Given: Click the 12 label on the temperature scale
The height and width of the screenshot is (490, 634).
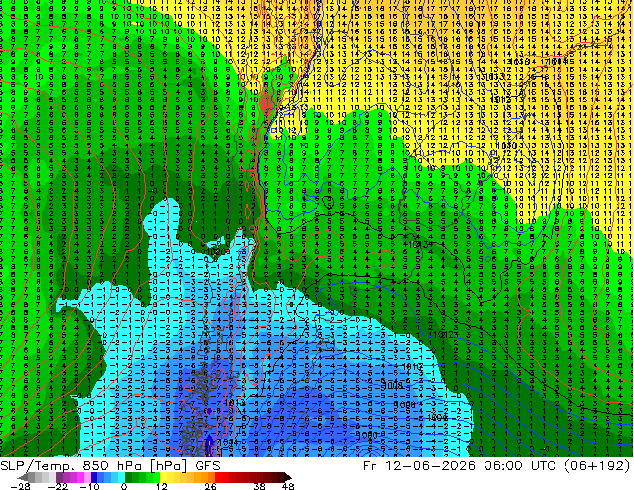Looking at the screenshot, I should tap(162, 486).
